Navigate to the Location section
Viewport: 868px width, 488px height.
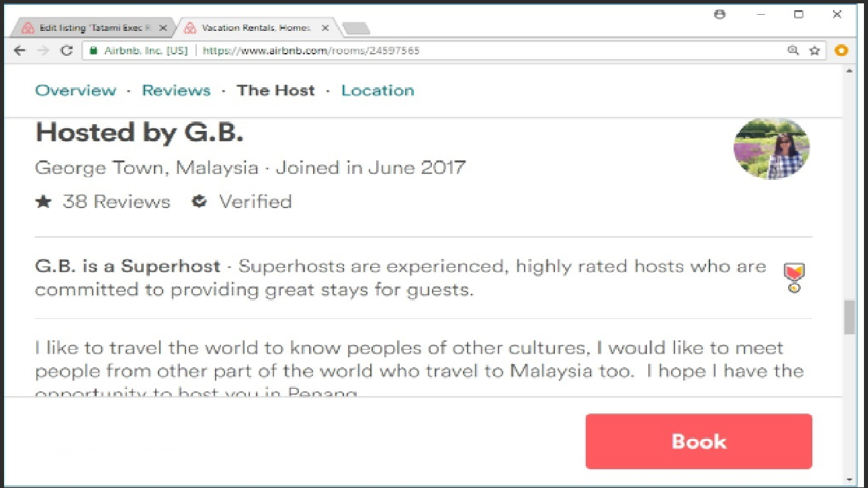[378, 91]
